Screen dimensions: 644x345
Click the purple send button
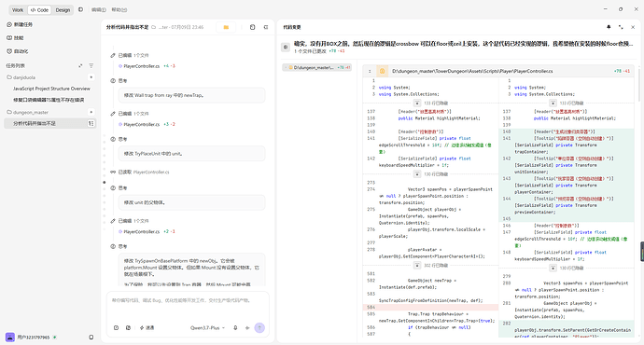(x=259, y=328)
